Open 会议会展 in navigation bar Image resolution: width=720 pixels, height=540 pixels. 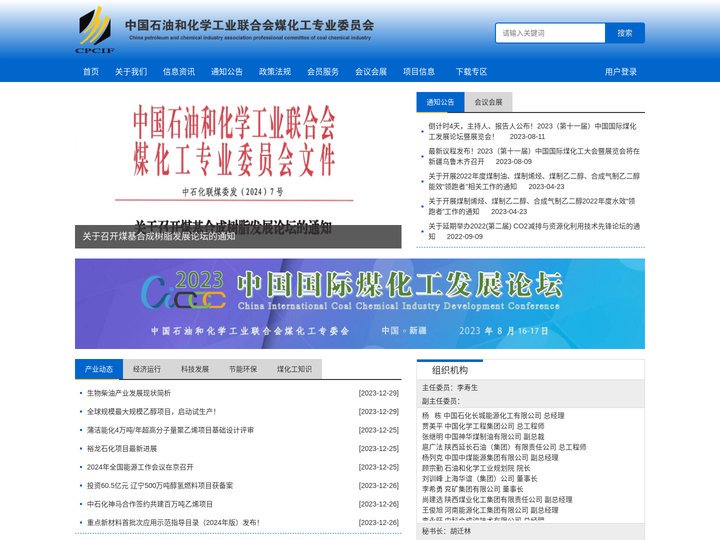click(371, 72)
